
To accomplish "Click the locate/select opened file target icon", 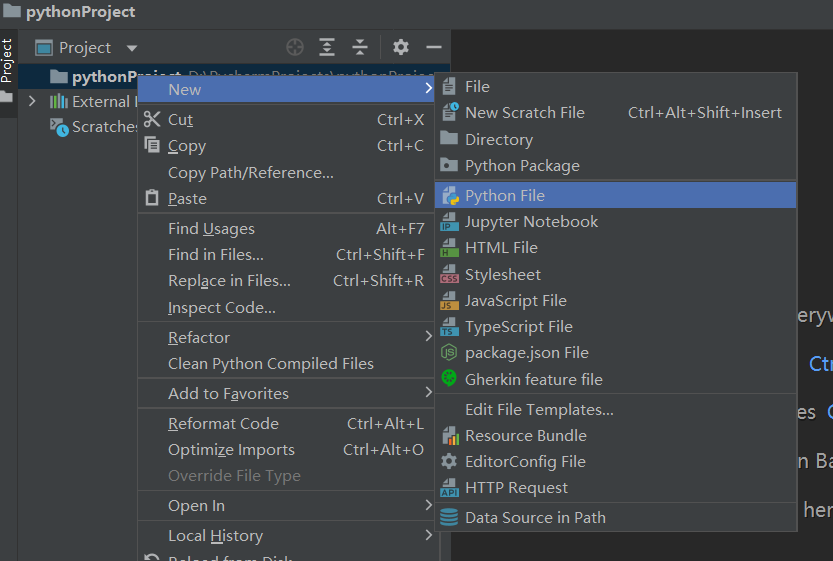I will click(x=294, y=47).
